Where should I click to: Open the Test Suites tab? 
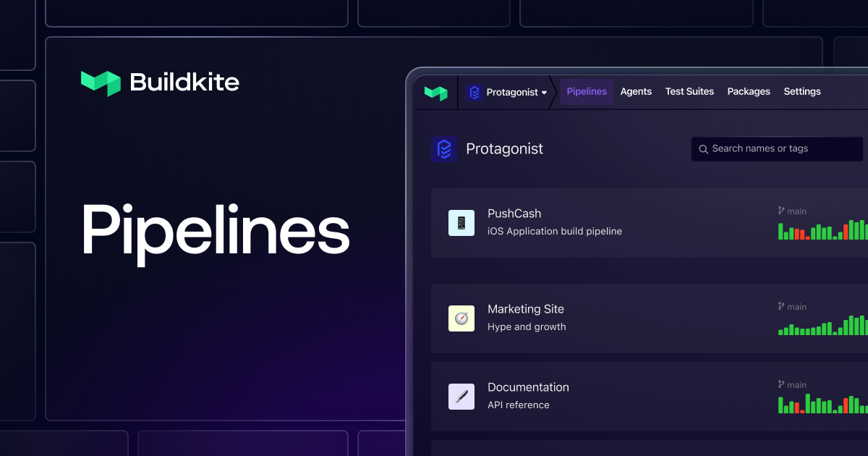click(689, 91)
